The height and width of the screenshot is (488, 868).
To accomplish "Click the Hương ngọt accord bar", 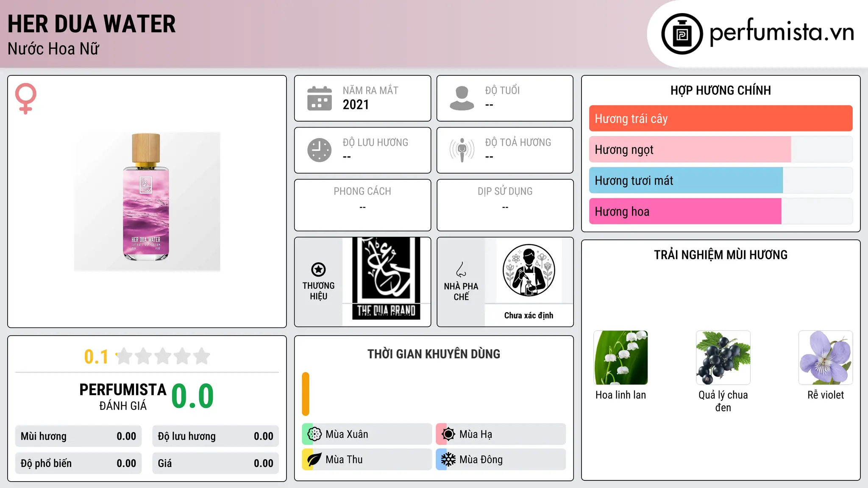I will click(721, 150).
